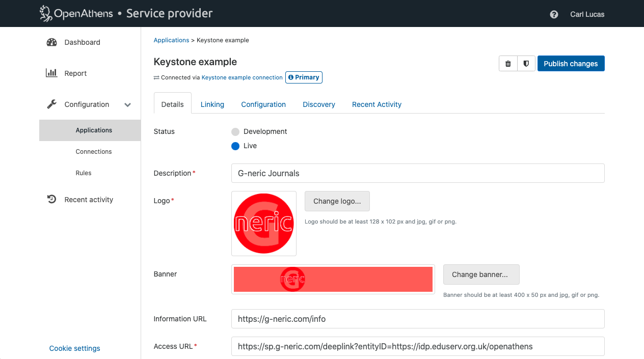Click the Dashboard gauge icon

coord(51,42)
